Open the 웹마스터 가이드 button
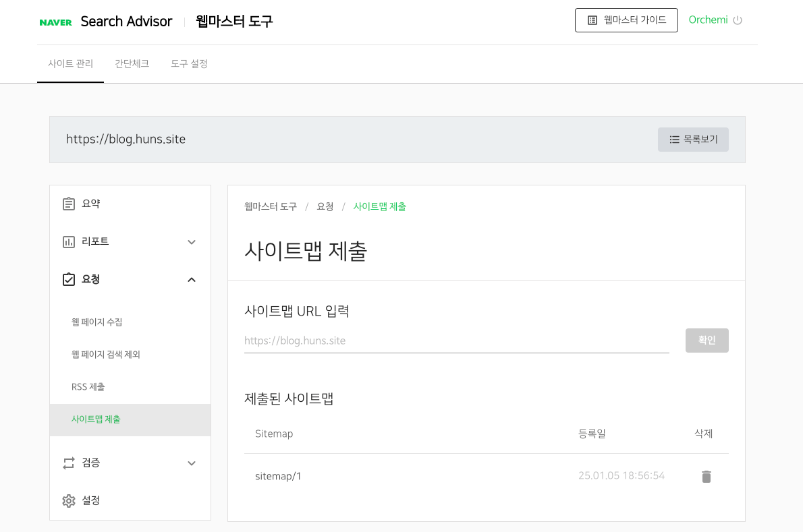 (626, 20)
